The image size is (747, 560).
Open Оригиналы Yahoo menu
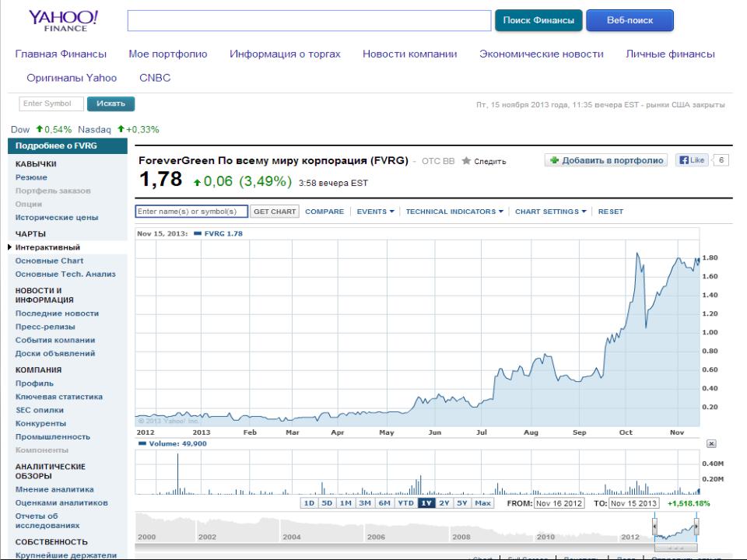click(x=72, y=78)
